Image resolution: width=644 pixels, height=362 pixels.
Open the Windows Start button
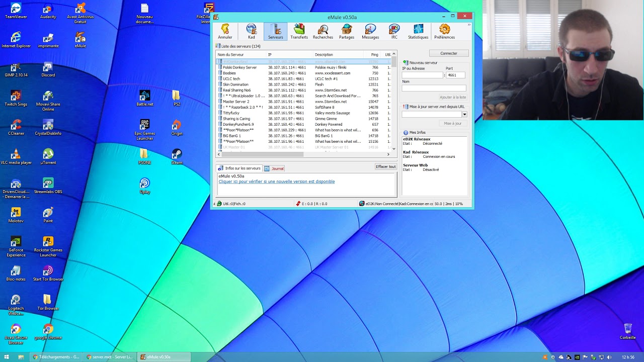(7, 357)
